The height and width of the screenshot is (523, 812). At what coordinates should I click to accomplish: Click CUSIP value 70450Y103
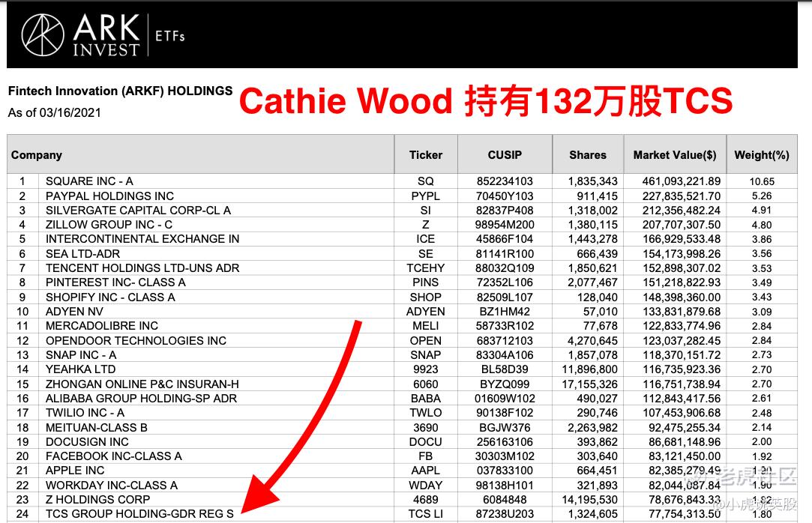pyautogui.click(x=505, y=196)
